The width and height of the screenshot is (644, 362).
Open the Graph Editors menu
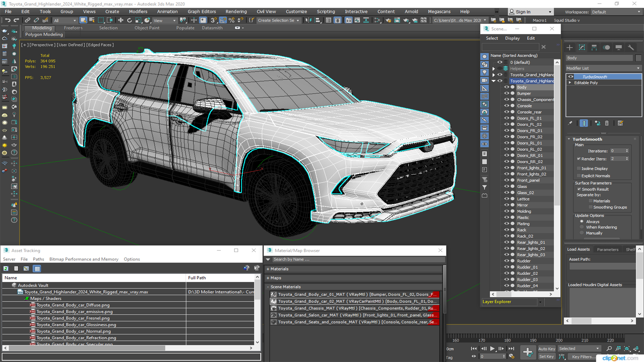pos(202,11)
